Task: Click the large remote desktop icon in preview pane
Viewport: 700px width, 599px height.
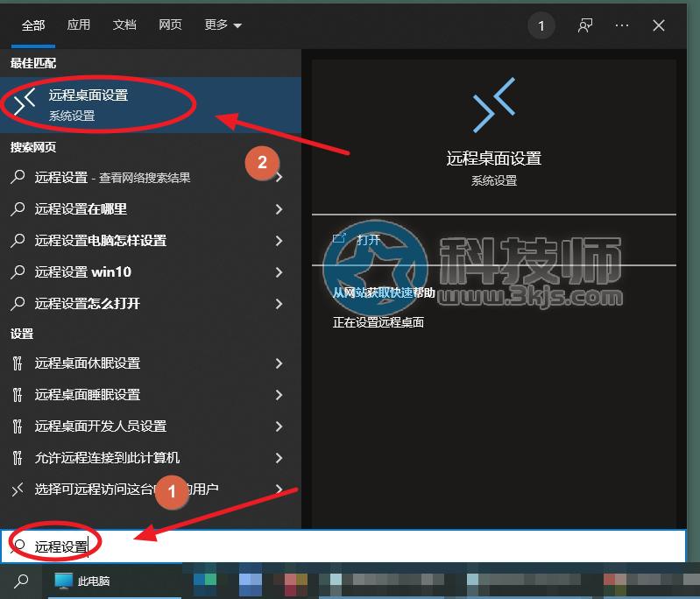Action: pos(494,105)
